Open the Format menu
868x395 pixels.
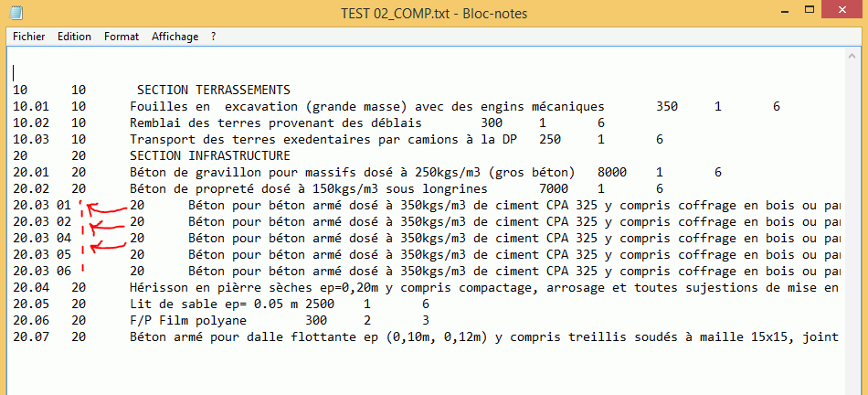pyautogui.click(x=122, y=37)
